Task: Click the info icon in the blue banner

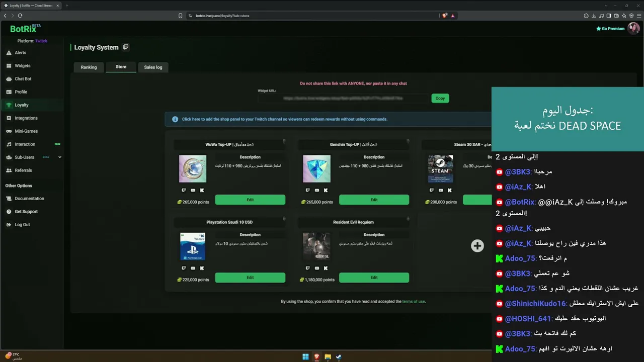Action: pos(175,119)
